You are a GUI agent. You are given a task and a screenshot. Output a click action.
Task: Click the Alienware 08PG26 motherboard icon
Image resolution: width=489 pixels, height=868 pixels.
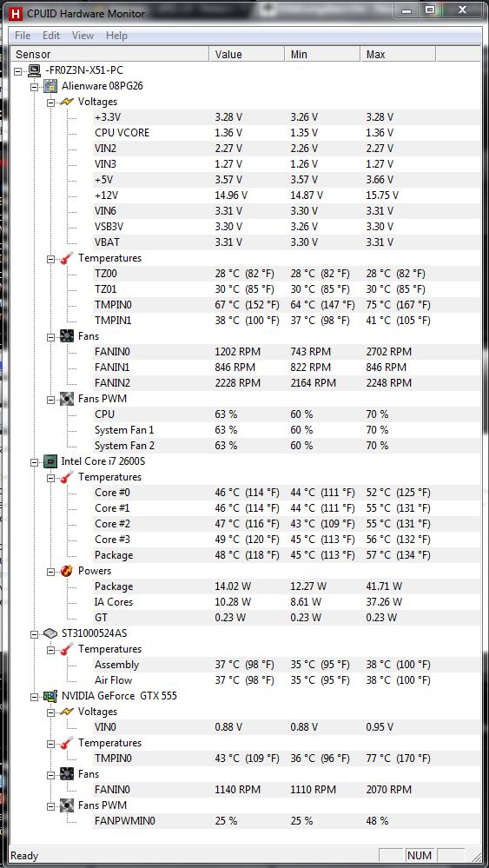[50, 86]
